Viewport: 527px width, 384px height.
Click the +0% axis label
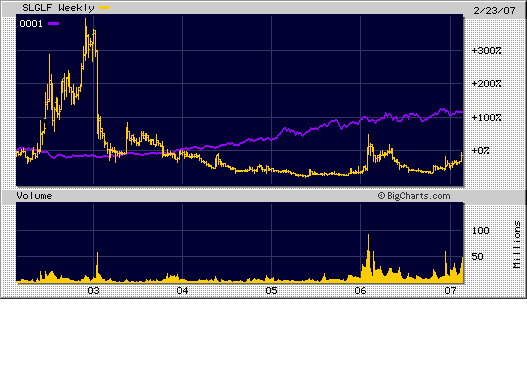point(480,151)
